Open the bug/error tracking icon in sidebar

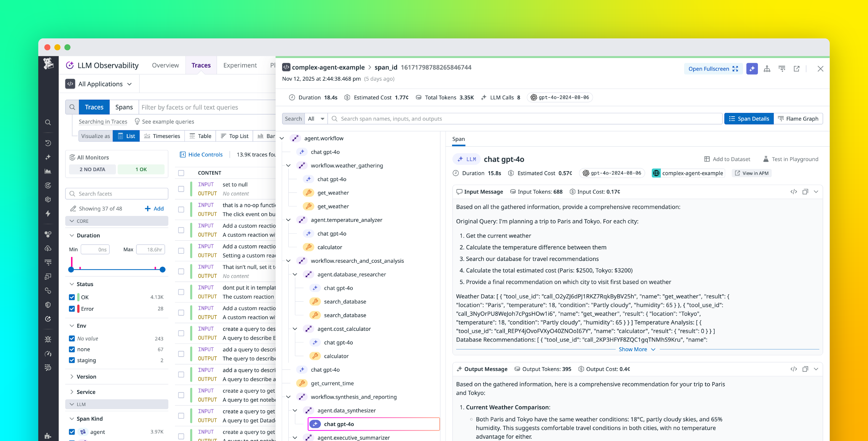point(48,339)
